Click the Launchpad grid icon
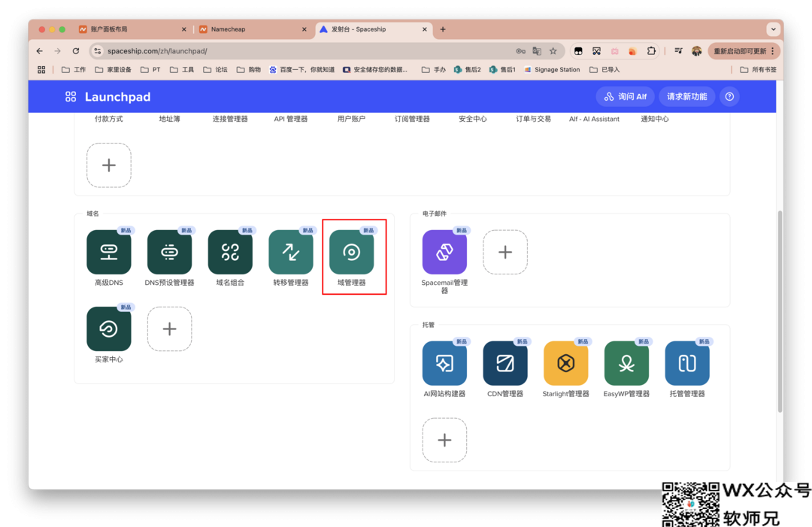The image size is (812, 527). (x=71, y=97)
